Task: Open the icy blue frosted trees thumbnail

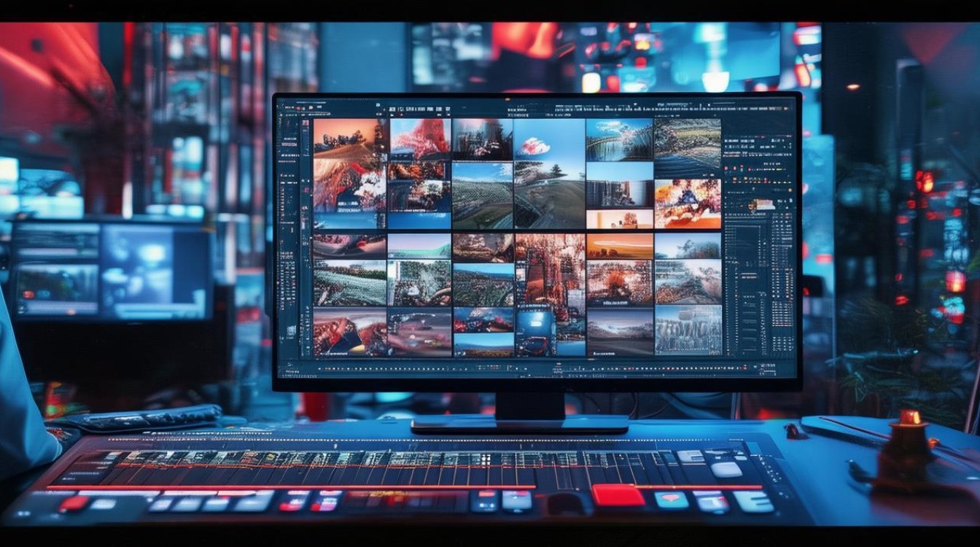Action: pos(688,330)
